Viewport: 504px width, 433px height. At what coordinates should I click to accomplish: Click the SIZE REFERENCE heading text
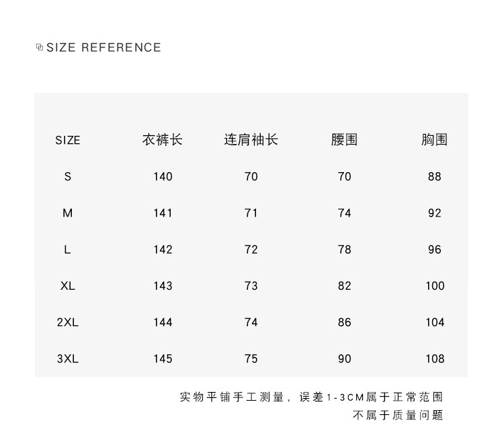point(103,47)
